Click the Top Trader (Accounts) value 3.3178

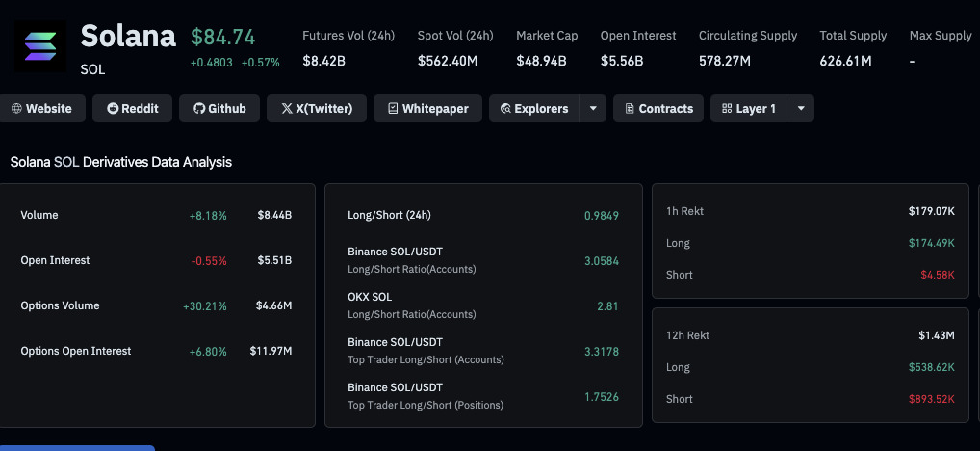pyautogui.click(x=602, y=352)
